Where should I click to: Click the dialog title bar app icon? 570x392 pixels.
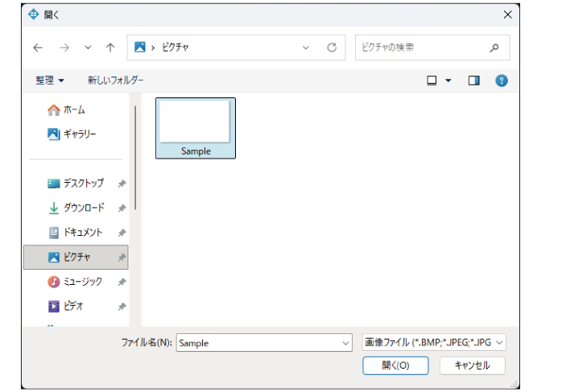pos(34,14)
